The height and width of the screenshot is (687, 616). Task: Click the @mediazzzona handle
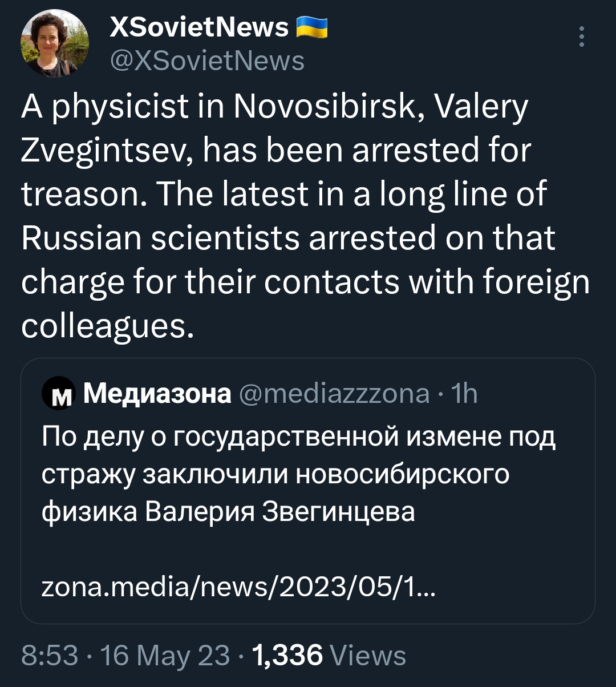334,394
